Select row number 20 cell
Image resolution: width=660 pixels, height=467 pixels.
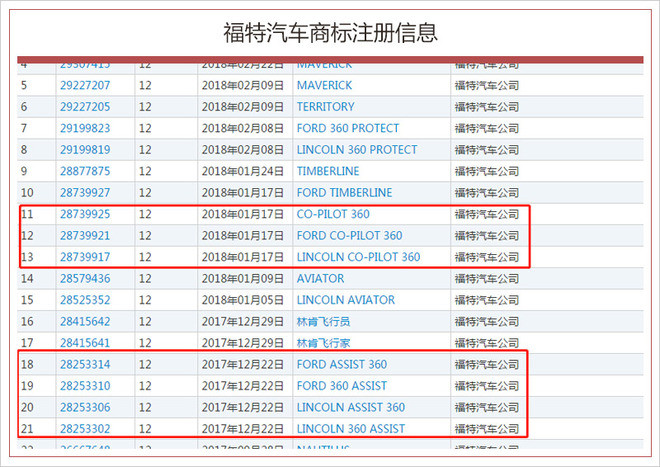click(27, 408)
